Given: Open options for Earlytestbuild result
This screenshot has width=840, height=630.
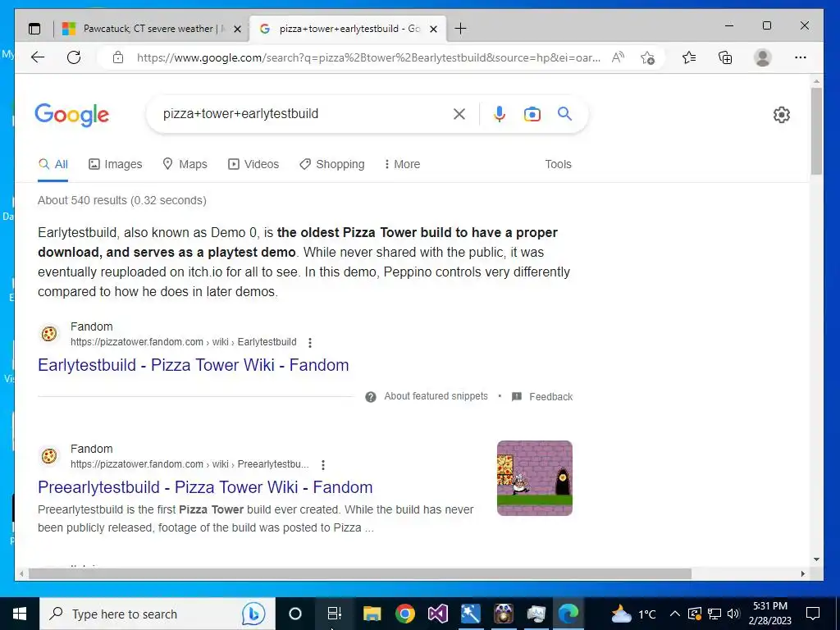Looking at the screenshot, I should [309, 342].
